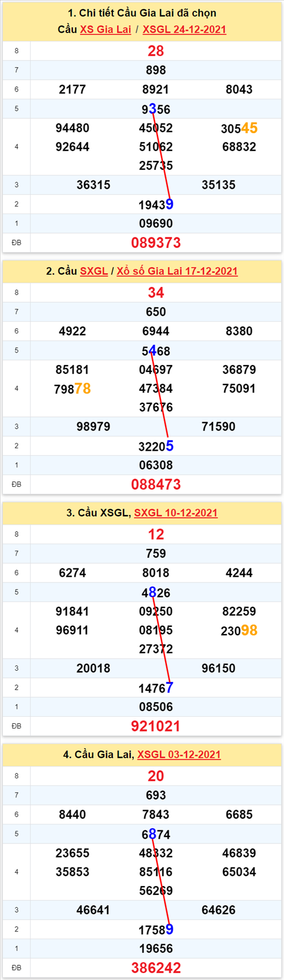Image resolution: width=284 pixels, height=980 pixels.
Task: Click number 68832
Action: pos(239,147)
